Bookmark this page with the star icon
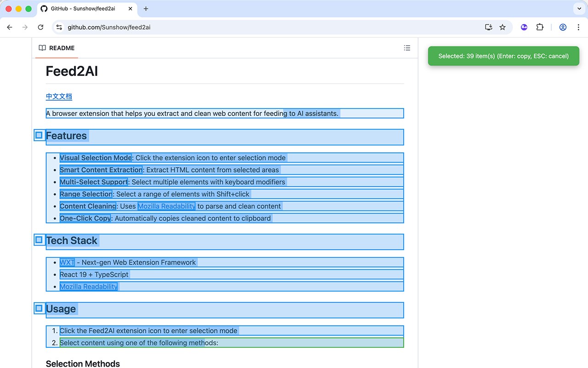 (x=503, y=27)
